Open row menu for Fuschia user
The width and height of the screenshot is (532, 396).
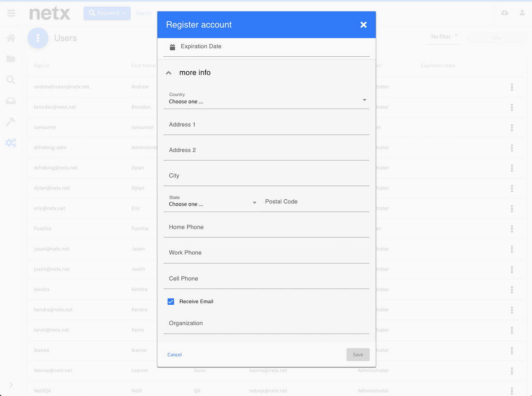[512, 229]
